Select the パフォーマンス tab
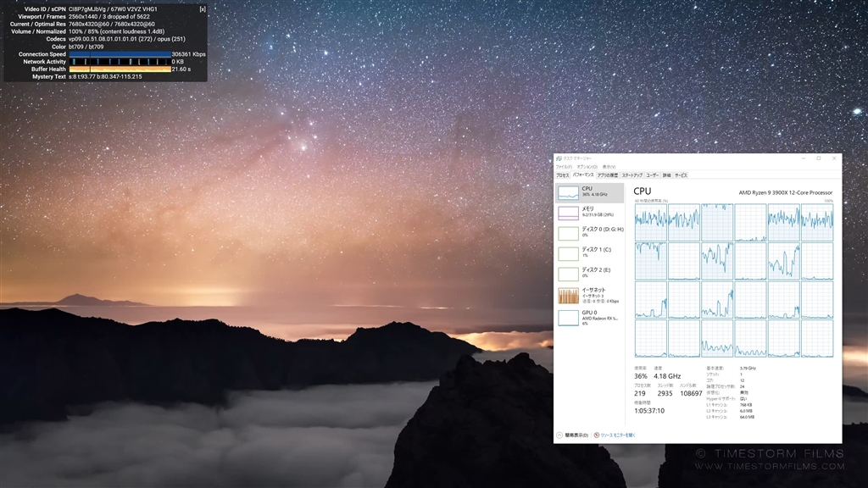The image size is (868, 488). pos(583,175)
